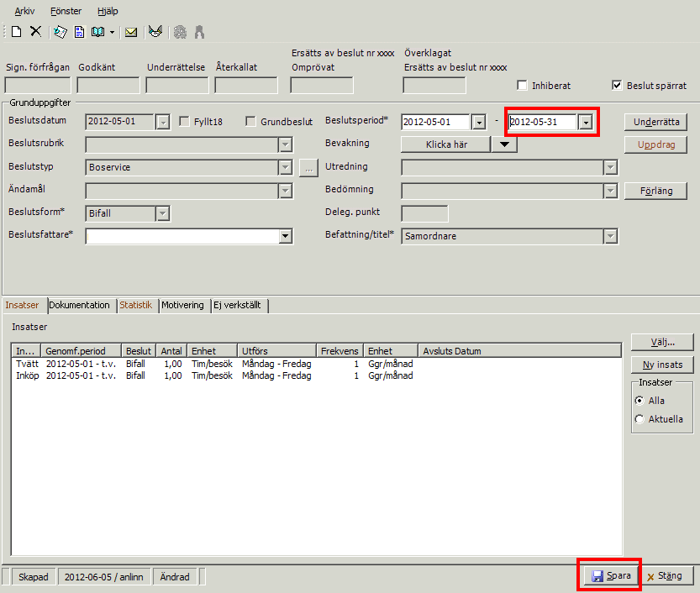700x593 pixels.
Task: Click the tilted card icon in toolbar
Action: click(x=60, y=32)
